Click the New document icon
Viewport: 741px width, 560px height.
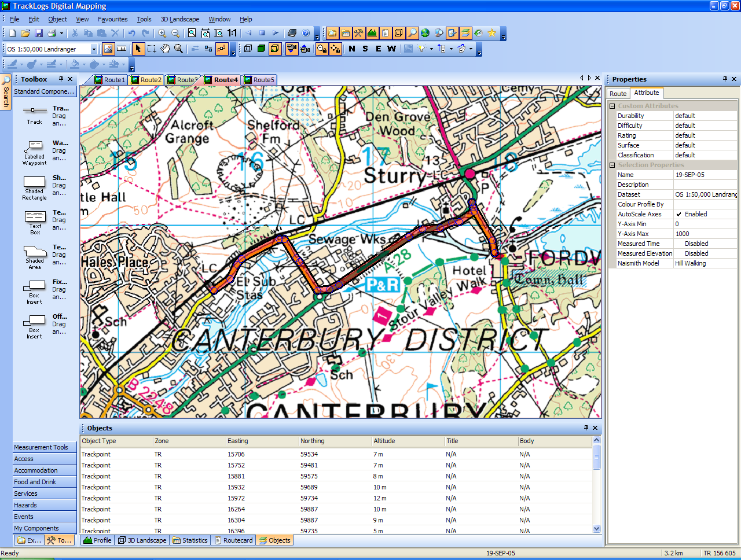(x=12, y=34)
